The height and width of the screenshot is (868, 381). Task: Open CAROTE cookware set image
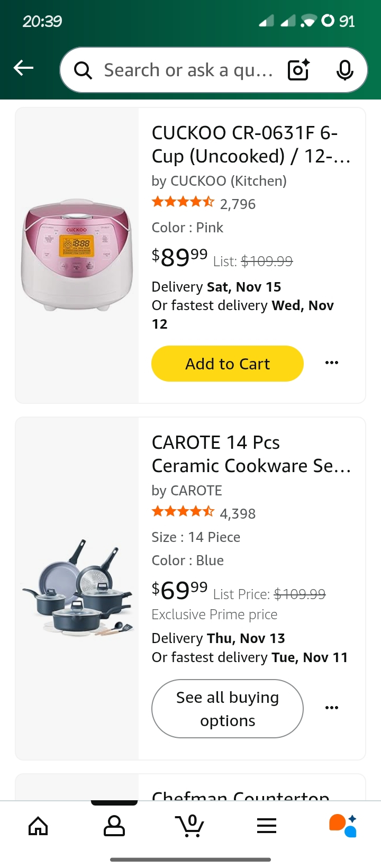point(77,589)
